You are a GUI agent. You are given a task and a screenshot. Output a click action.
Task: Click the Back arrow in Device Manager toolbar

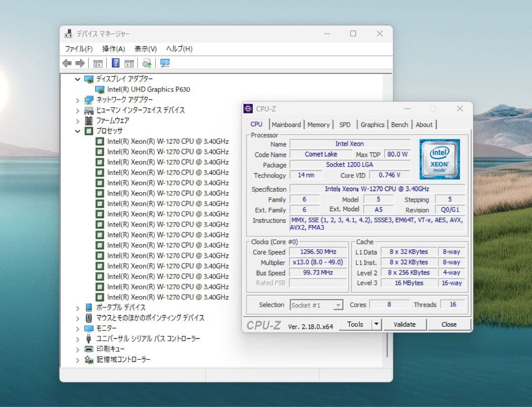pos(67,63)
